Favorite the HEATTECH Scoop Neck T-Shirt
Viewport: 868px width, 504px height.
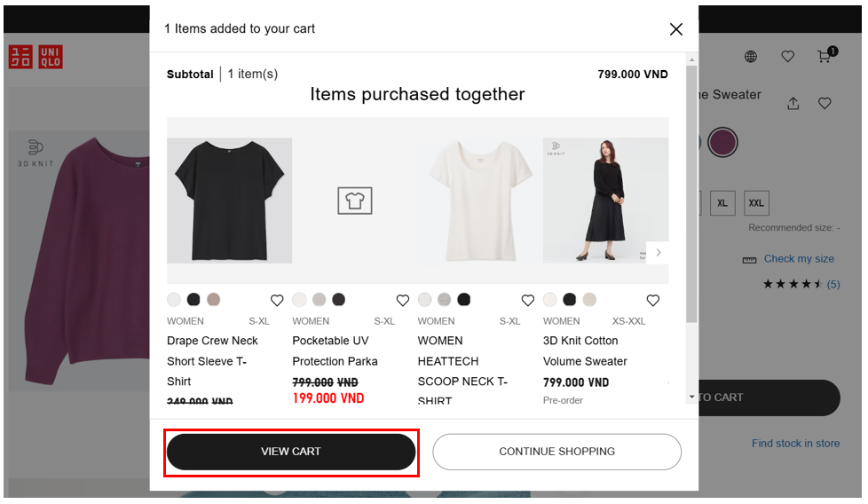coord(527,300)
